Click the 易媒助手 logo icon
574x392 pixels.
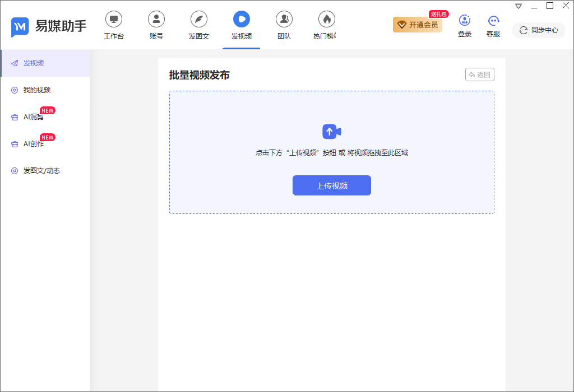20,27
